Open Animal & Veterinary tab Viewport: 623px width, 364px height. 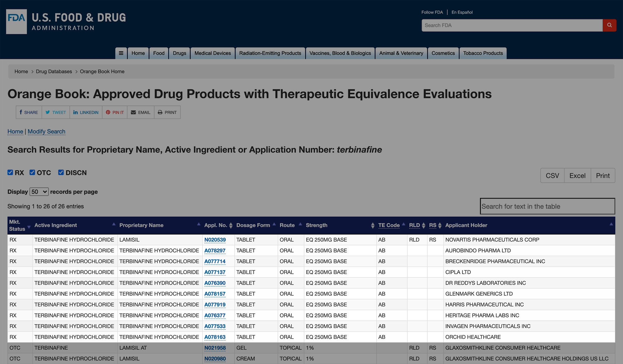point(401,53)
